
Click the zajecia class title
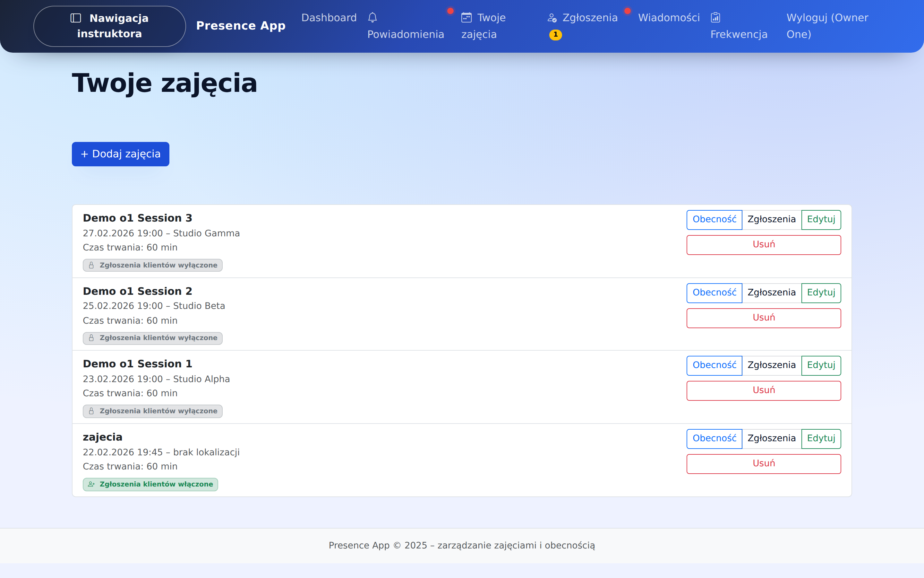click(103, 438)
